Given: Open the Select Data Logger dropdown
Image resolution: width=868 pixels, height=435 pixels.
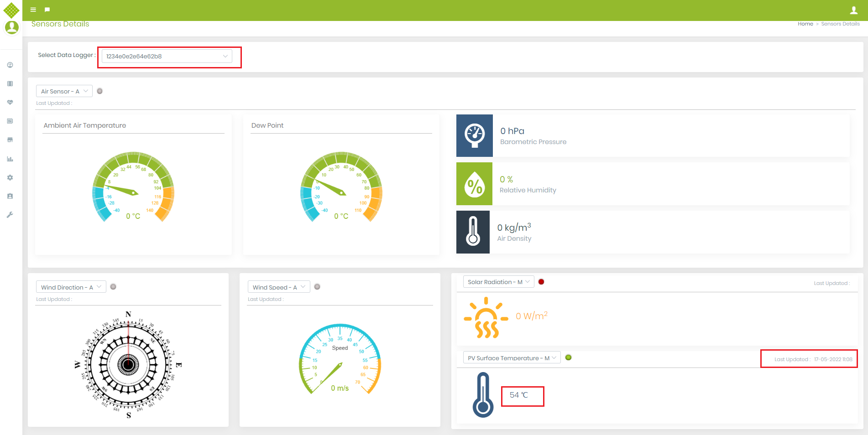Looking at the screenshot, I should click(168, 56).
